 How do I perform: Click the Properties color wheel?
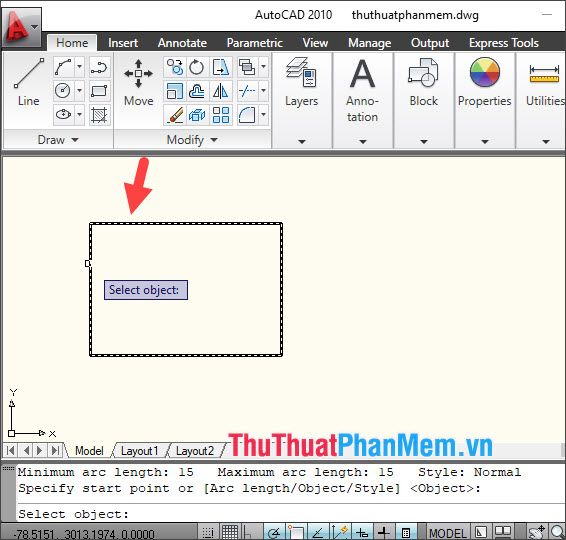485,73
